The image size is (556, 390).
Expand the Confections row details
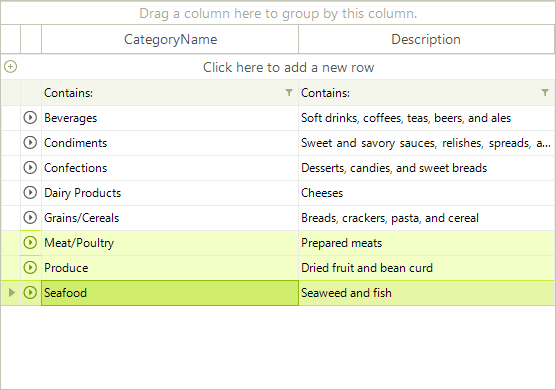click(30, 168)
